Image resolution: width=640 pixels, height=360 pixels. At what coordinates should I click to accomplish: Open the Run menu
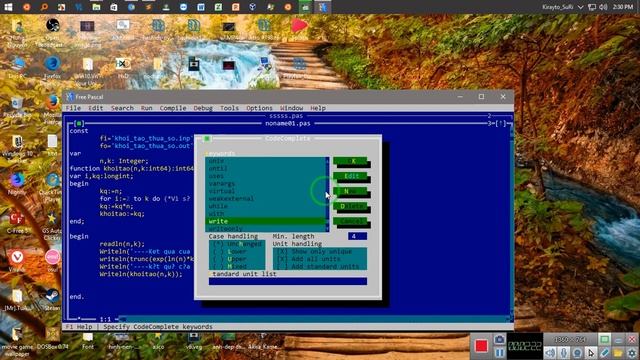[147, 108]
